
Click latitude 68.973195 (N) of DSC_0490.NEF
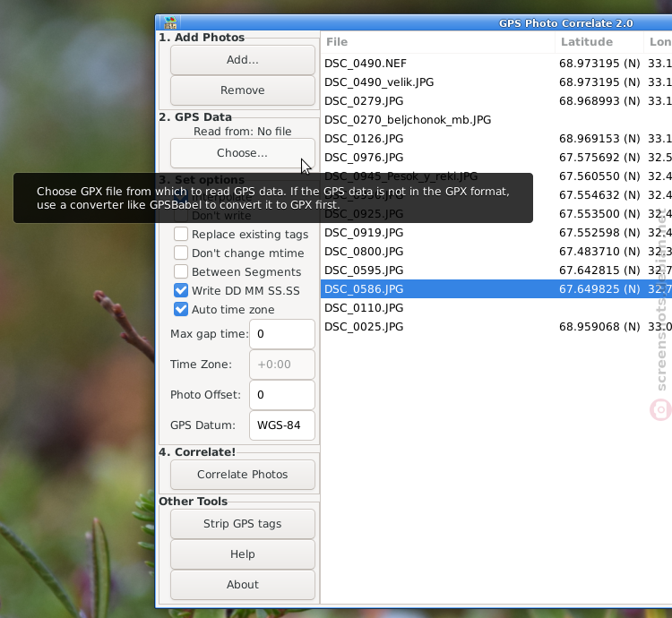[599, 64]
